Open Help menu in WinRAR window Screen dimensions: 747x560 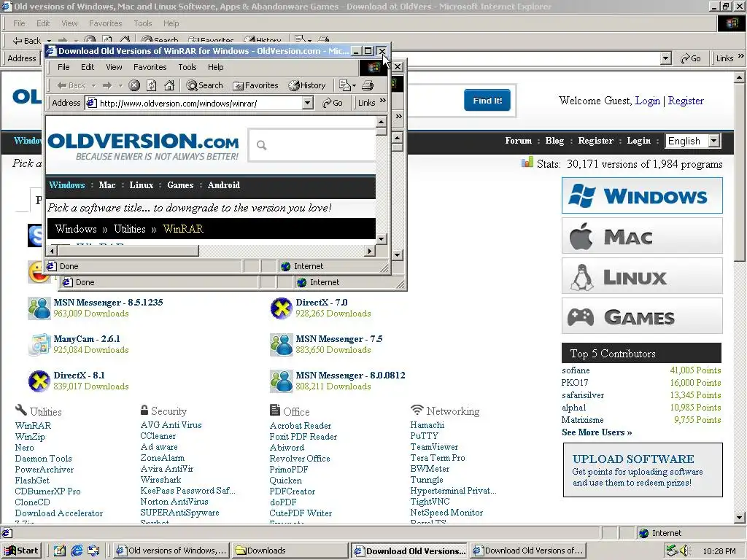click(x=215, y=67)
